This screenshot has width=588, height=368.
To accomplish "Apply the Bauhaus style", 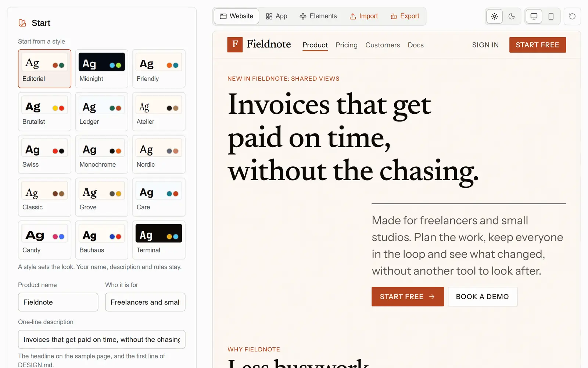I will [x=102, y=240].
